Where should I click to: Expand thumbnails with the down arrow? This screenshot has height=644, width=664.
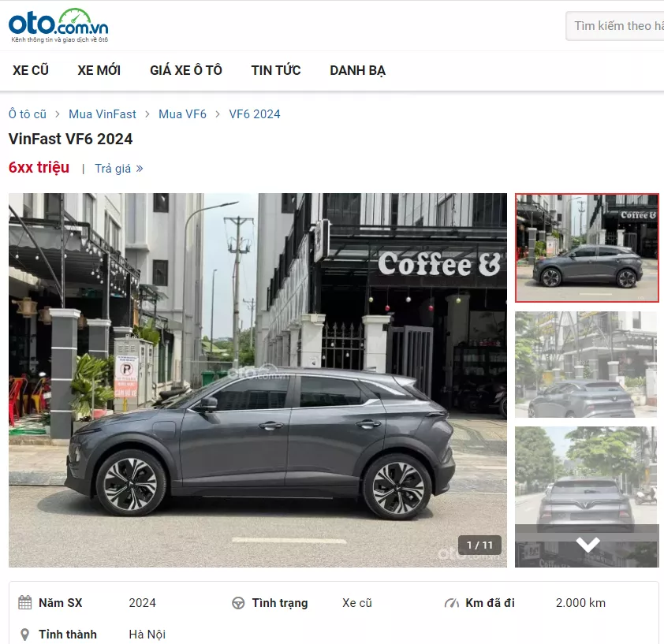pyautogui.click(x=588, y=544)
